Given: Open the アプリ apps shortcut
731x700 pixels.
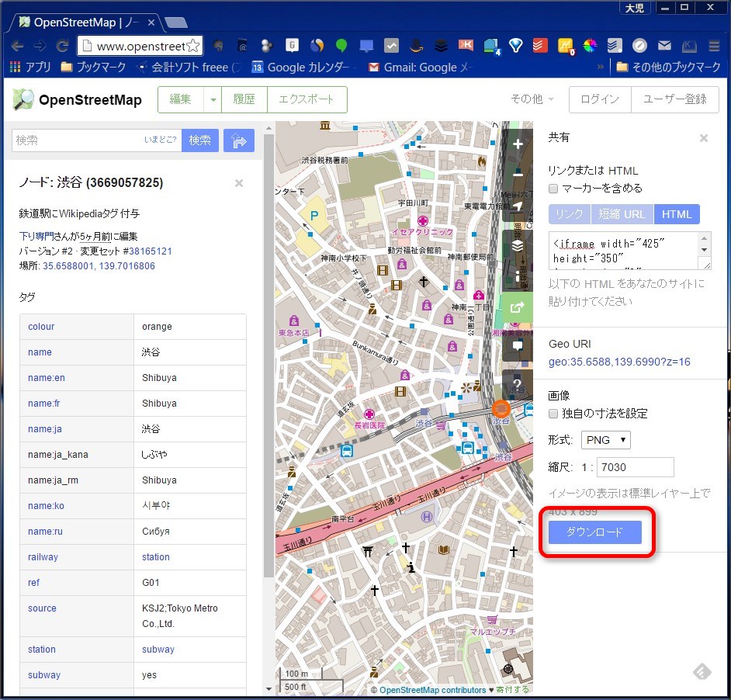Looking at the screenshot, I should point(29,68).
